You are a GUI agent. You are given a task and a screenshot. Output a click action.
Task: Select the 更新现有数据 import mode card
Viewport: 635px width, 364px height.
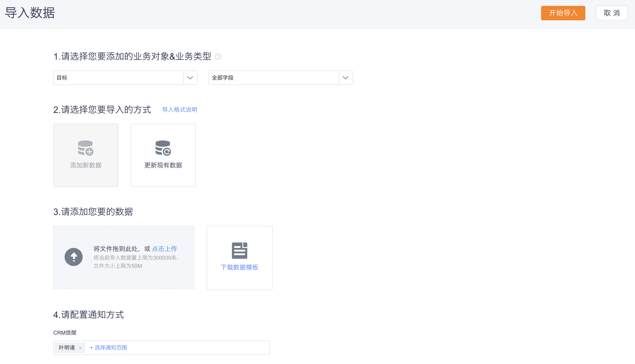pos(163,155)
